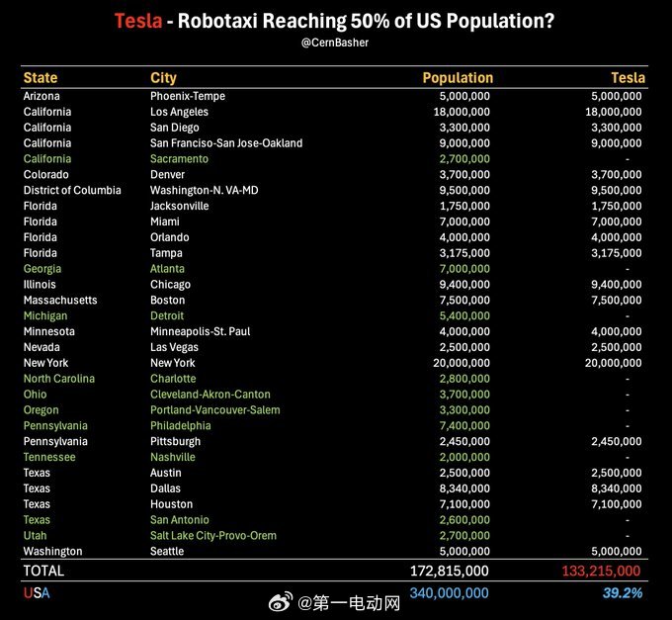Select the Georgia state cell
Screen dimensions: 672x620
(42, 269)
